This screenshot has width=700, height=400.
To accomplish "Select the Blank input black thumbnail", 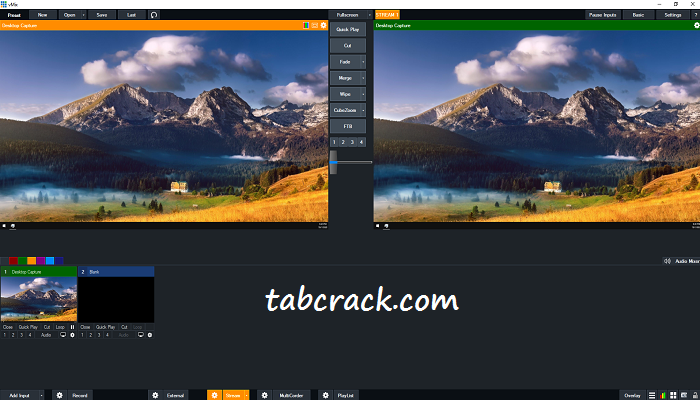I will pos(116,299).
